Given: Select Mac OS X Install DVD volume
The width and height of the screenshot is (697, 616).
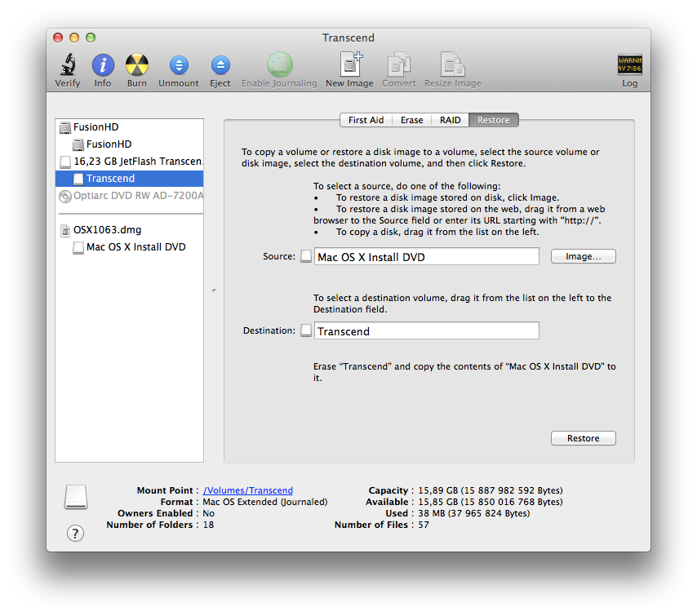Looking at the screenshot, I should (x=129, y=247).
